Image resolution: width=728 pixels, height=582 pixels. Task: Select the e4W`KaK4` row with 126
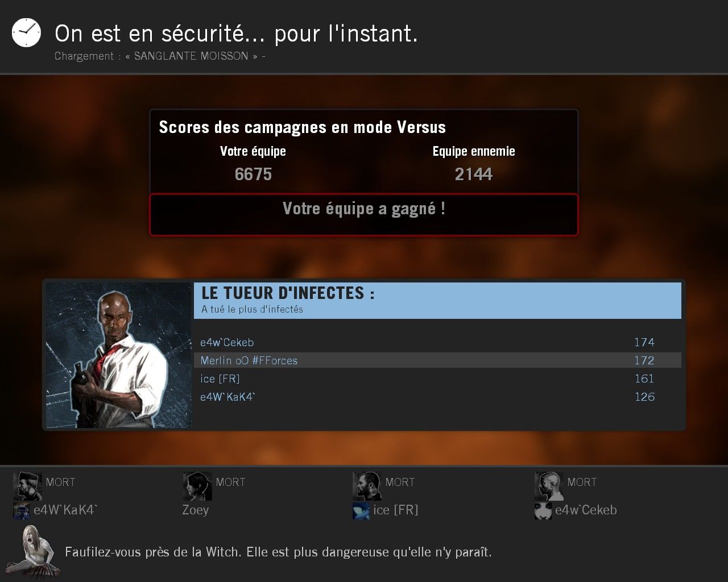[437, 397]
